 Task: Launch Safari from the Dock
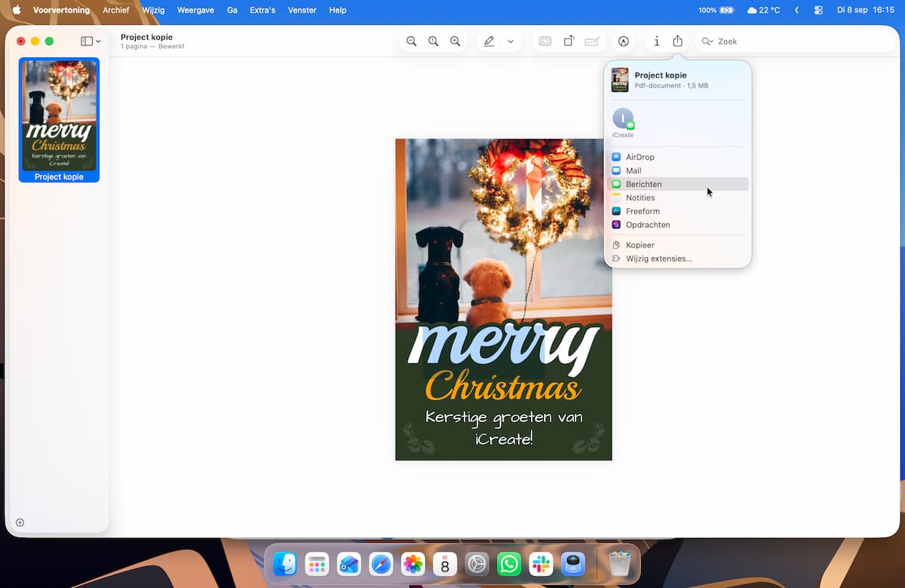pos(381,564)
